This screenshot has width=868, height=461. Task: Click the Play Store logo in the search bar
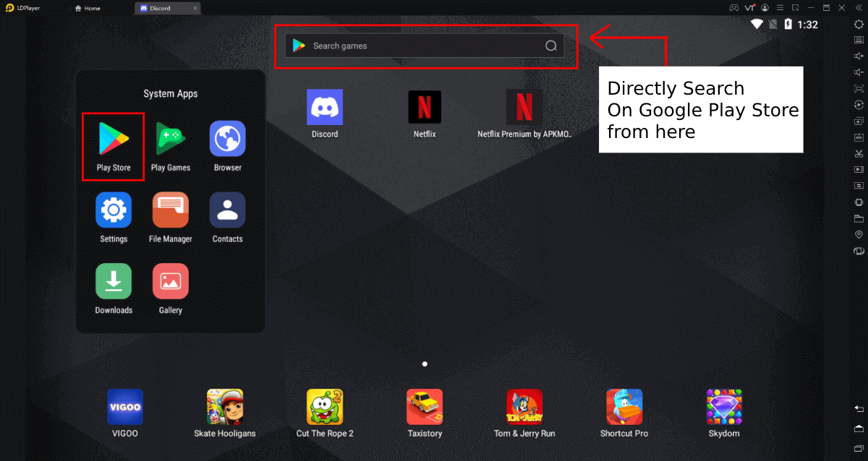coord(299,46)
